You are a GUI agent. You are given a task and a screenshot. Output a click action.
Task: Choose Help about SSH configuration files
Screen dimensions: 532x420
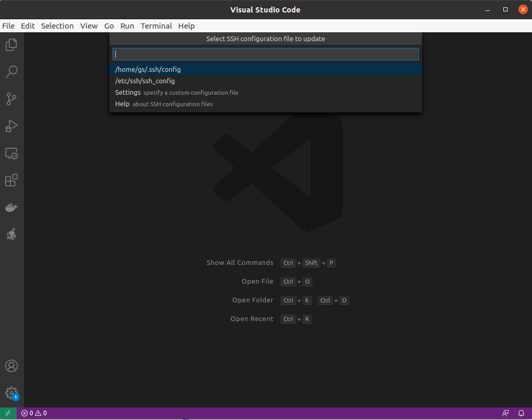point(266,104)
